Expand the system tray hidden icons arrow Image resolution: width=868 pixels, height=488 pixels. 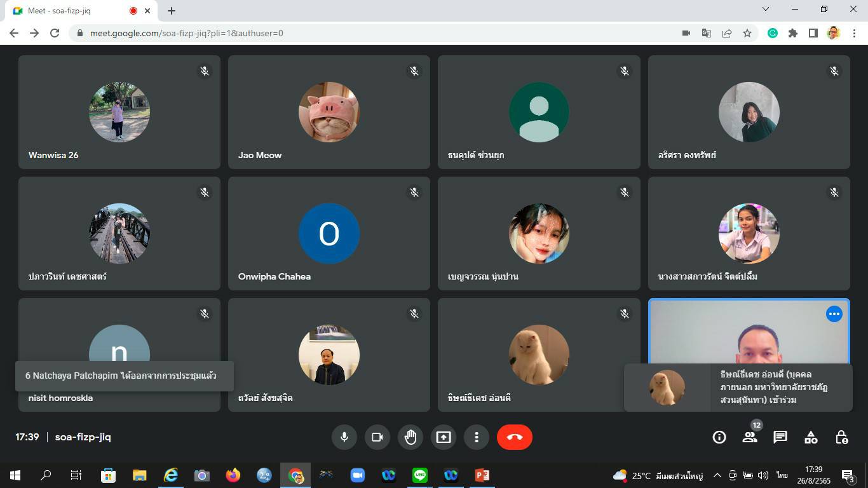pos(717,475)
